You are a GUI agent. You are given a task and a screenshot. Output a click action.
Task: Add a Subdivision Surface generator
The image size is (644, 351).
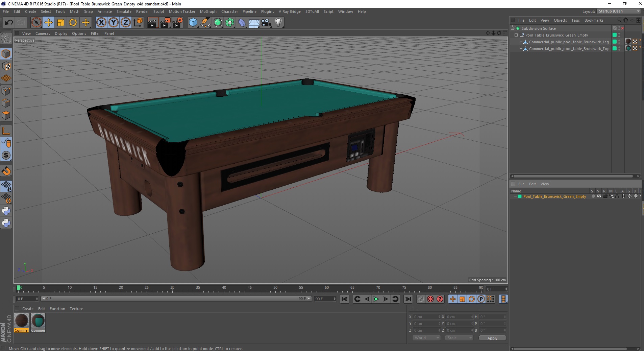click(x=218, y=23)
